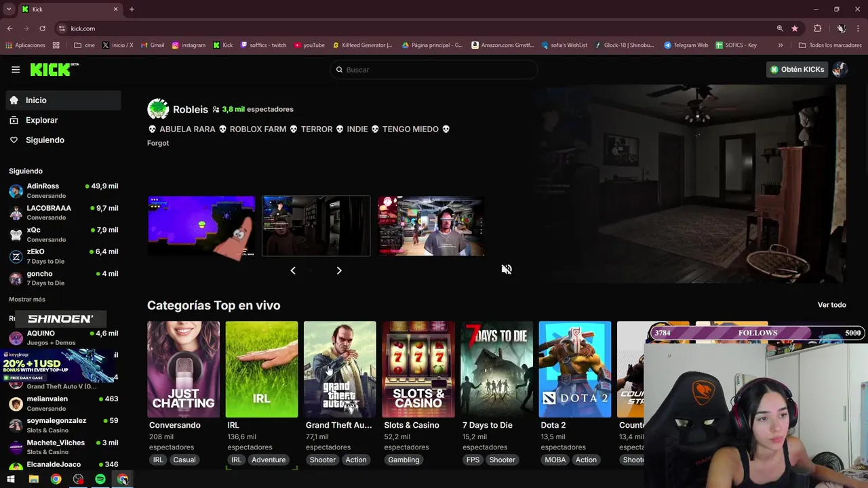Click the Buscar search field

coord(433,70)
